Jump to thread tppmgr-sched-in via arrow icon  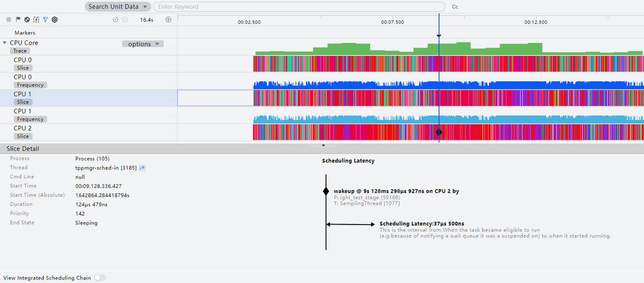(142, 168)
